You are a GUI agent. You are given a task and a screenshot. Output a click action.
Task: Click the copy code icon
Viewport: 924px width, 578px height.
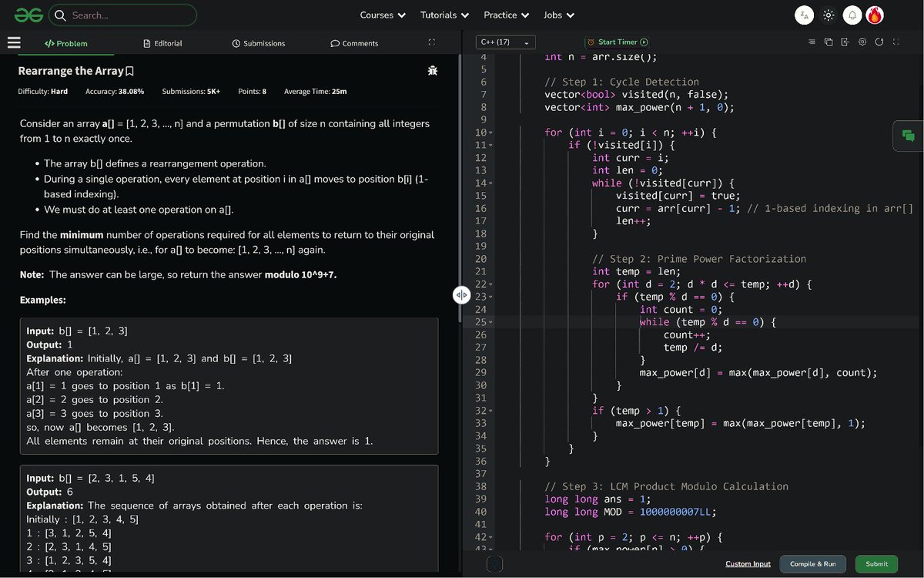(829, 42)
